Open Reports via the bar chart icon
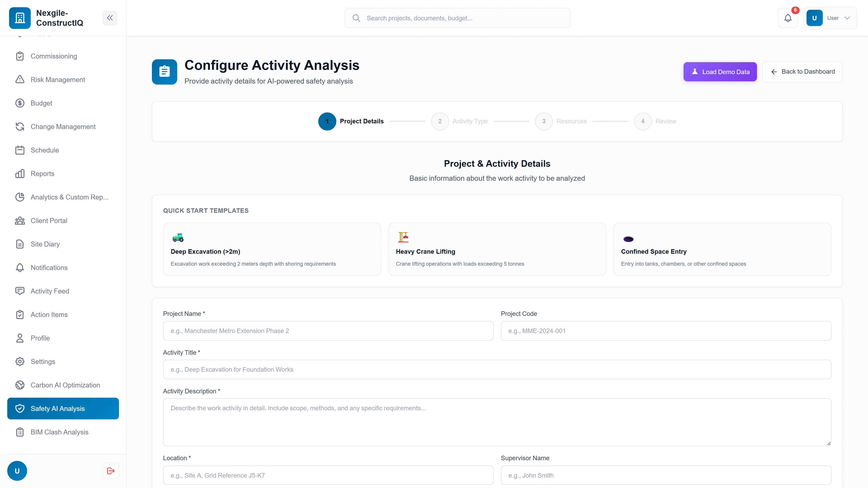Viewport: 868px width, 488px height. (20, 174)
